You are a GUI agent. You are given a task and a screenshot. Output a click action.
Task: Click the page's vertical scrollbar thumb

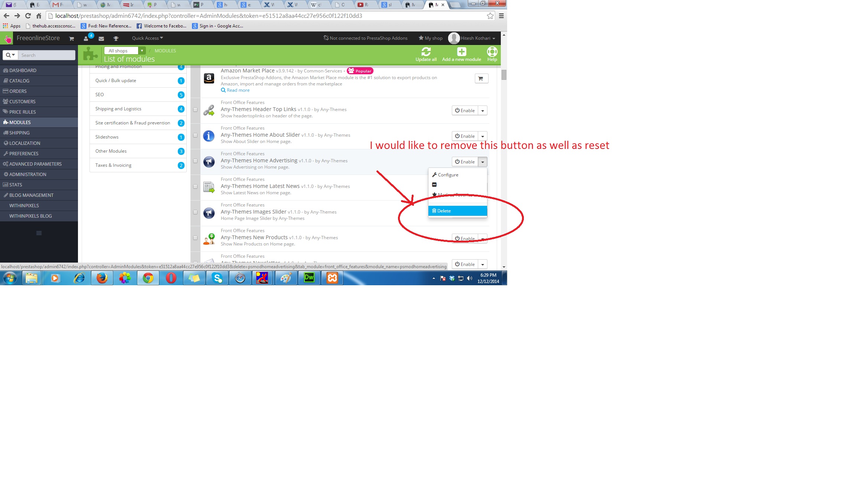[x=504, y=75]
